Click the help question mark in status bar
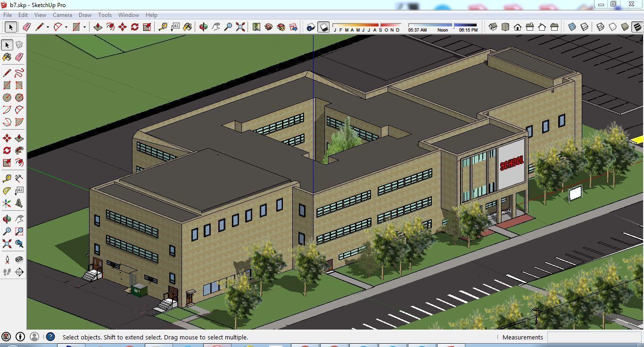 tap(50, 337)
